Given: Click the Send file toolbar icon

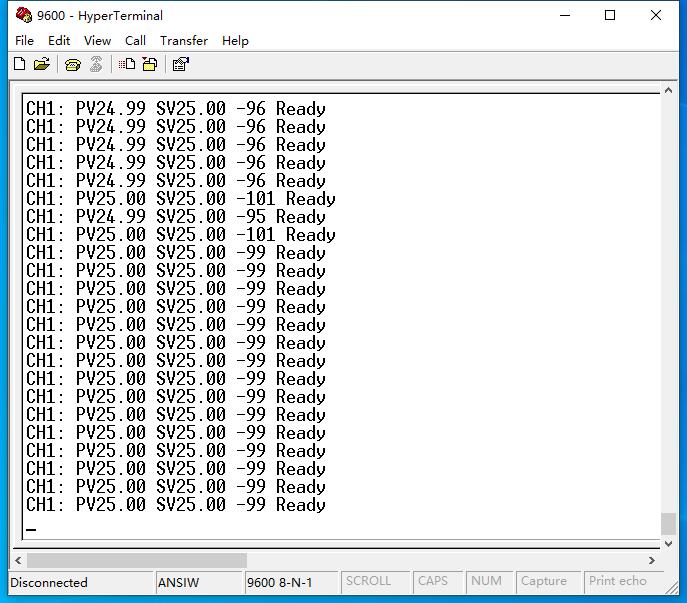Looking at the screenshot, I should coord(127,64).
